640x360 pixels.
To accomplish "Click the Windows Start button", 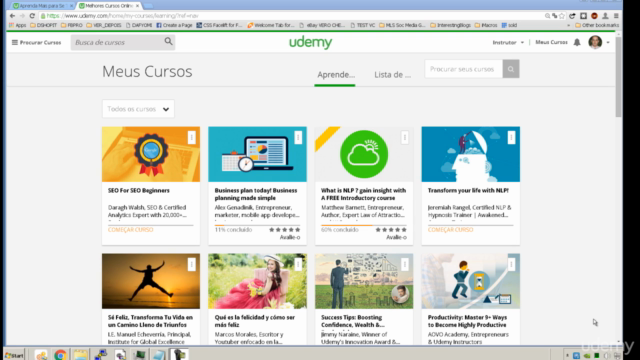I will [14, 355].
